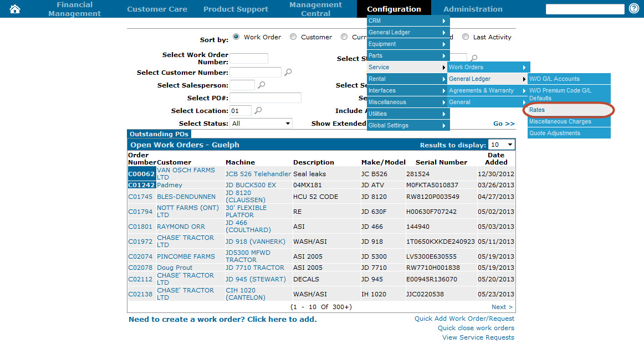Open location lookup magnifier icon
644x344 pixels.
[x=258, y=110]
